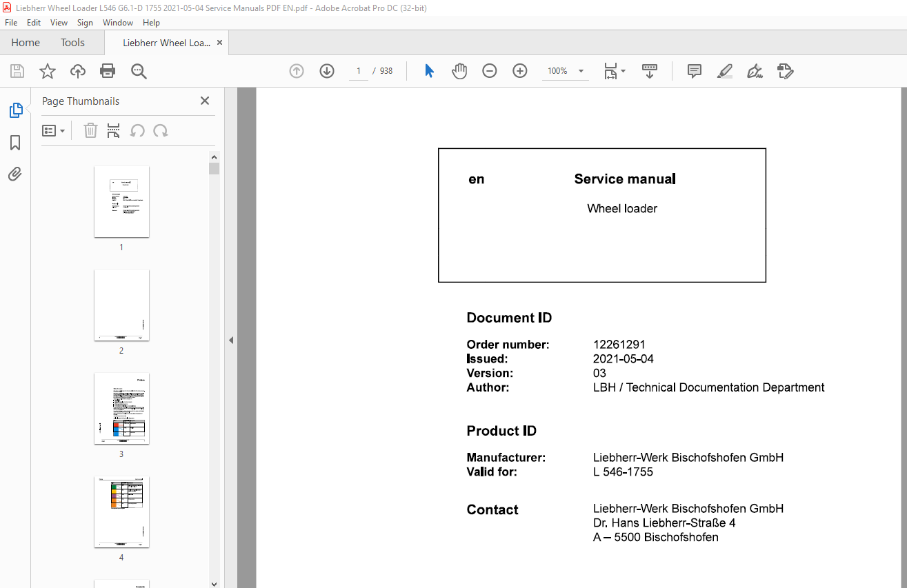Go to previous page arrow
907x588 pixels.
click(x=297, y=71)
